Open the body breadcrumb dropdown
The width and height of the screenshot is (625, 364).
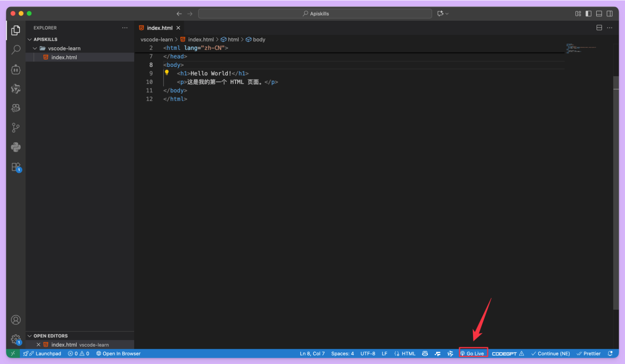coord(258,39)
